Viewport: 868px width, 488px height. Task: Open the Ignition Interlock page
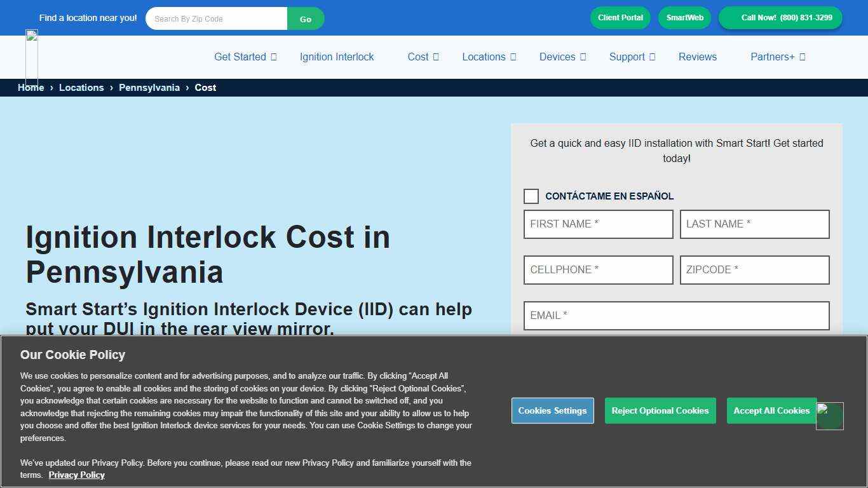click(337, 57)
